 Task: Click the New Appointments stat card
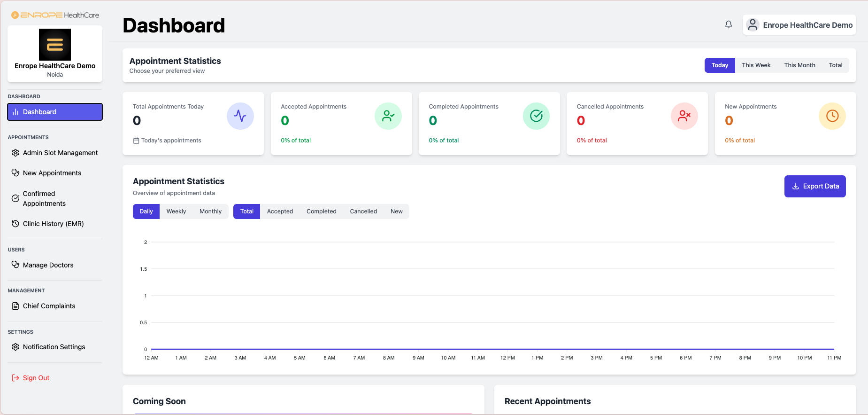[x=785, y=124]
